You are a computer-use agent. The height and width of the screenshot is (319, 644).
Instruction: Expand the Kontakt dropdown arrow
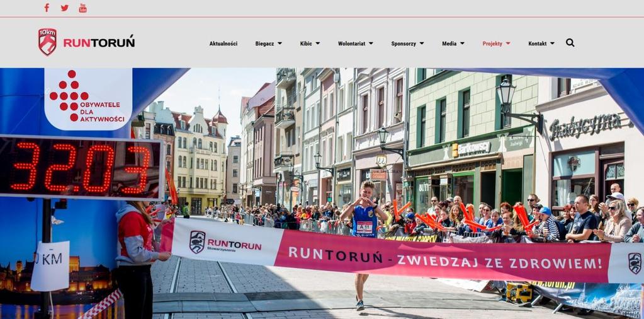coord(552,43)
